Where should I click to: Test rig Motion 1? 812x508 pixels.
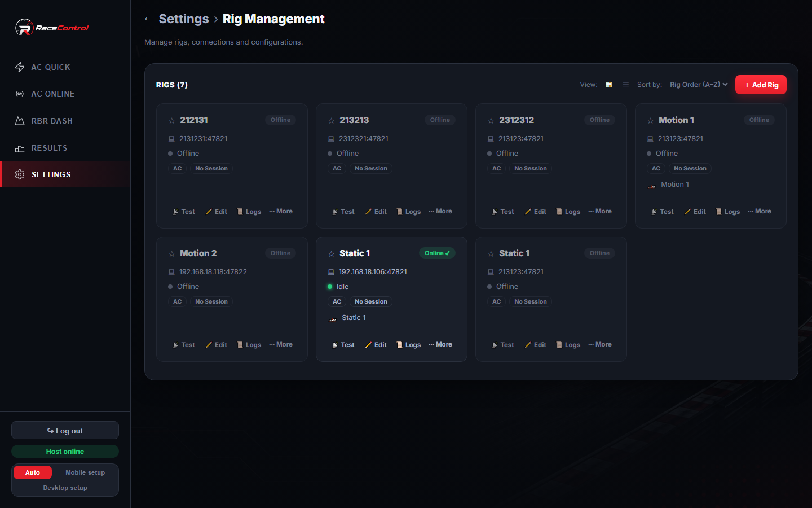663,212
